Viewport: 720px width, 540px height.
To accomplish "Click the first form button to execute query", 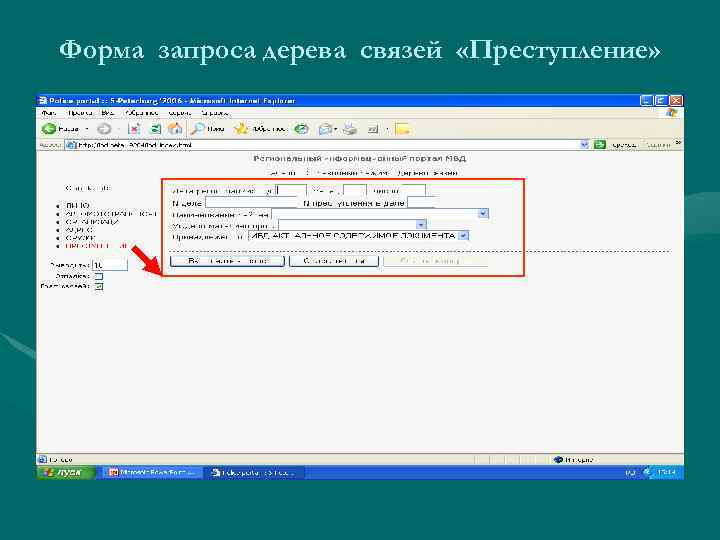I will [227, 261].
